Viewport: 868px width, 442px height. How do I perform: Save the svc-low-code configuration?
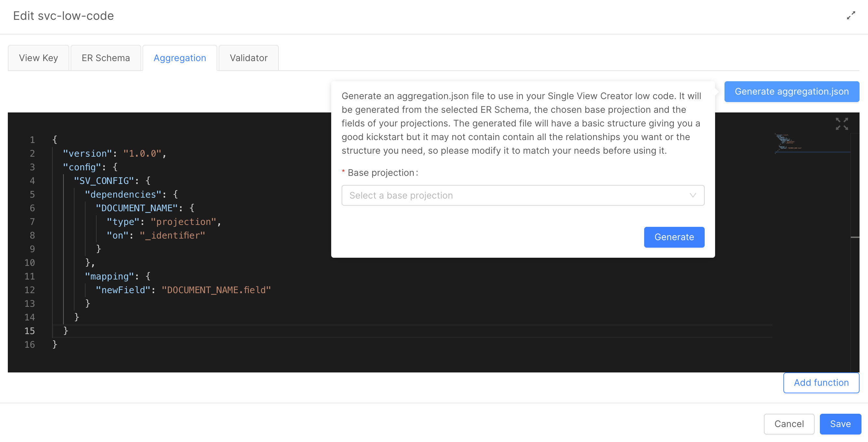click(840, 424)
